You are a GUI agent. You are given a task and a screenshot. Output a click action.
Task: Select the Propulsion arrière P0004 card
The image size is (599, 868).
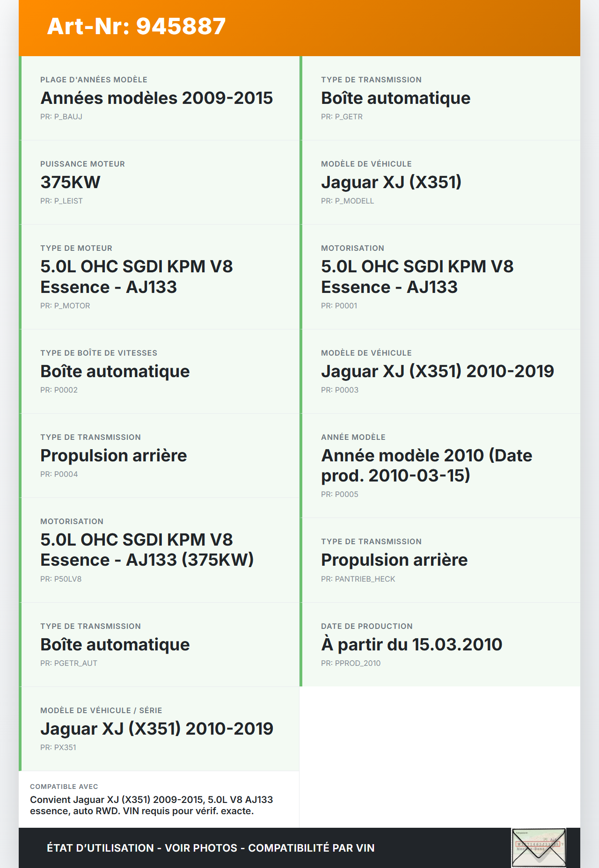159,456
